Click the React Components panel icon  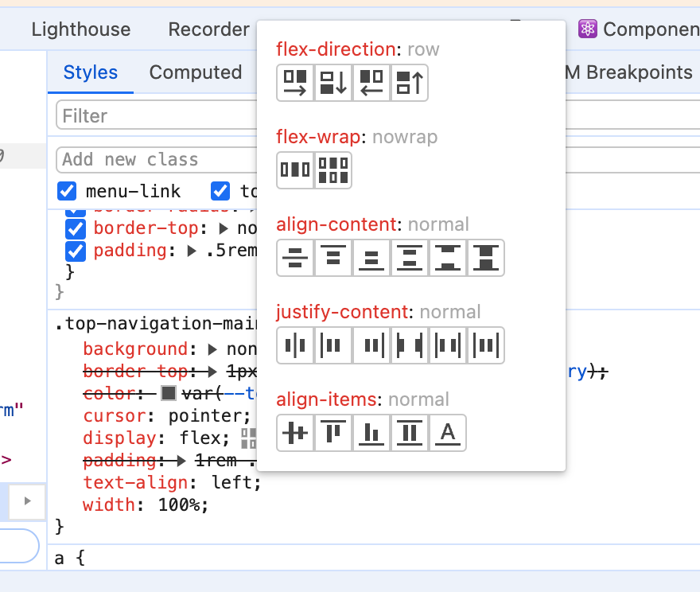pos(588,29)
